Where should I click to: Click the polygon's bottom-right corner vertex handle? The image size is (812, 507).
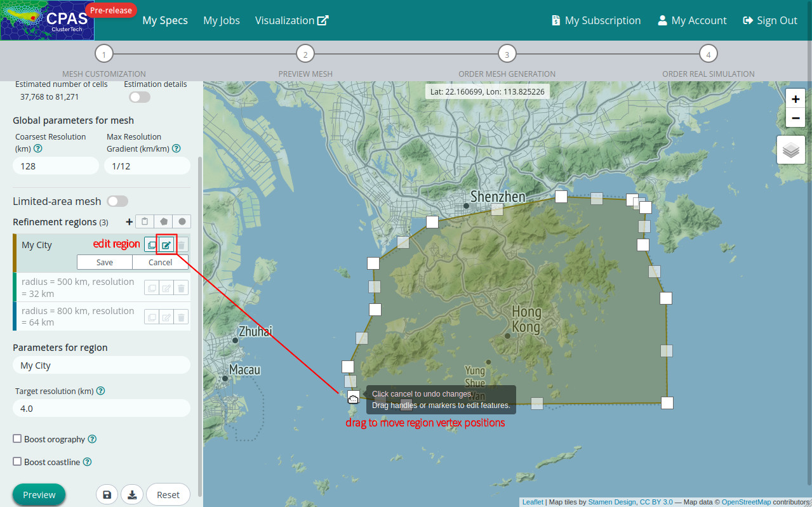click(667, 402)
